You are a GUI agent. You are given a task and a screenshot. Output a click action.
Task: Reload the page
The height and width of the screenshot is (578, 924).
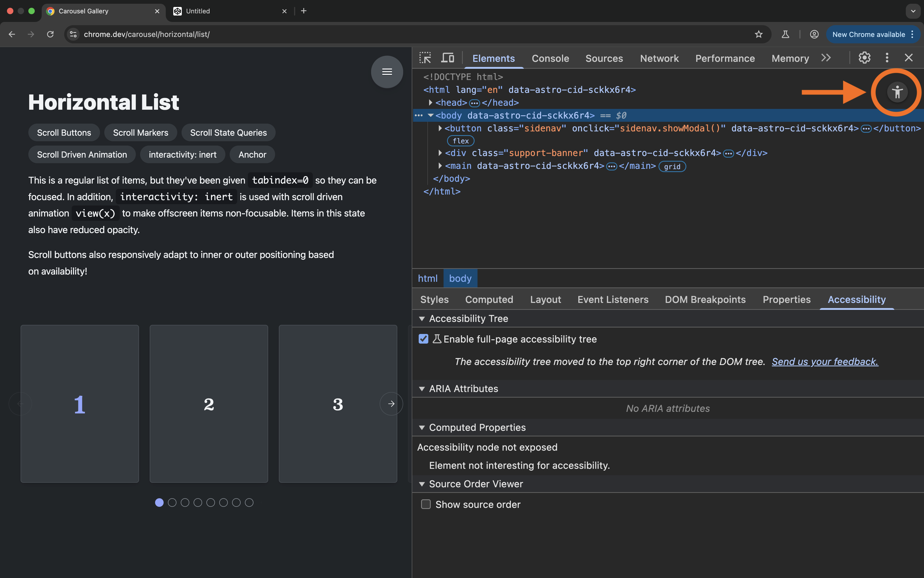point(50,35)
